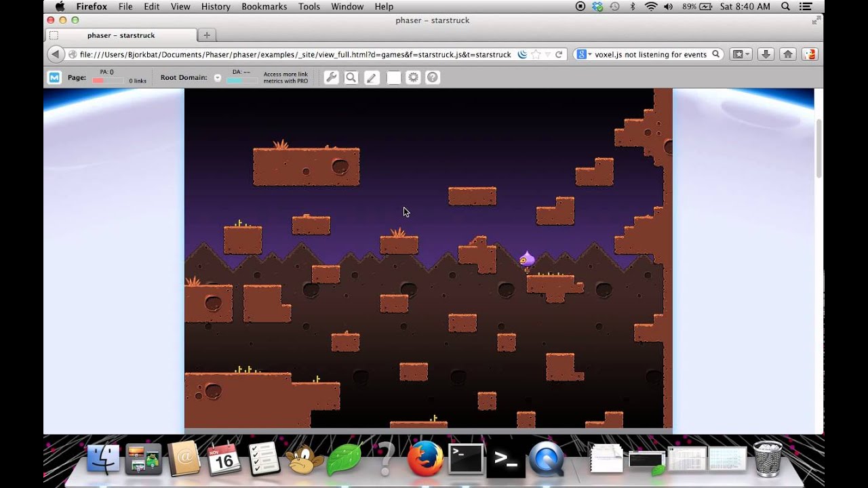Open the Moz wrench tools icon
868x488 pixels.
[331, 77]
